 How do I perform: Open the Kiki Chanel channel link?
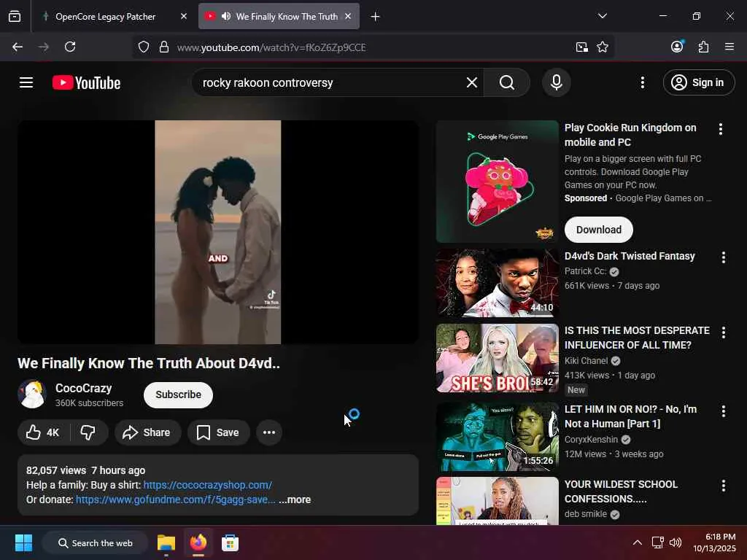[x=586, y=360]
